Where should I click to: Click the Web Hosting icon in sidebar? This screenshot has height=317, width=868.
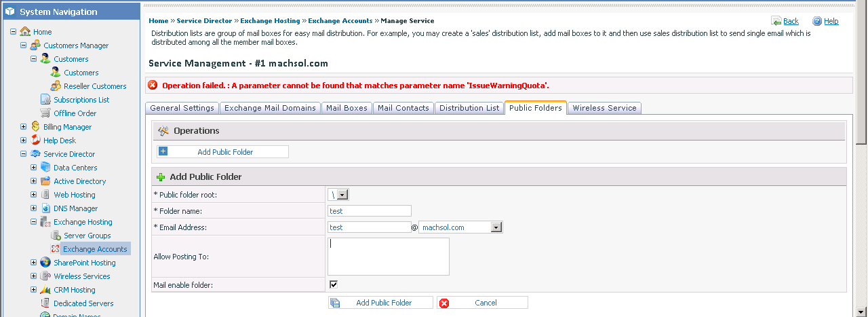click(45, 195)
